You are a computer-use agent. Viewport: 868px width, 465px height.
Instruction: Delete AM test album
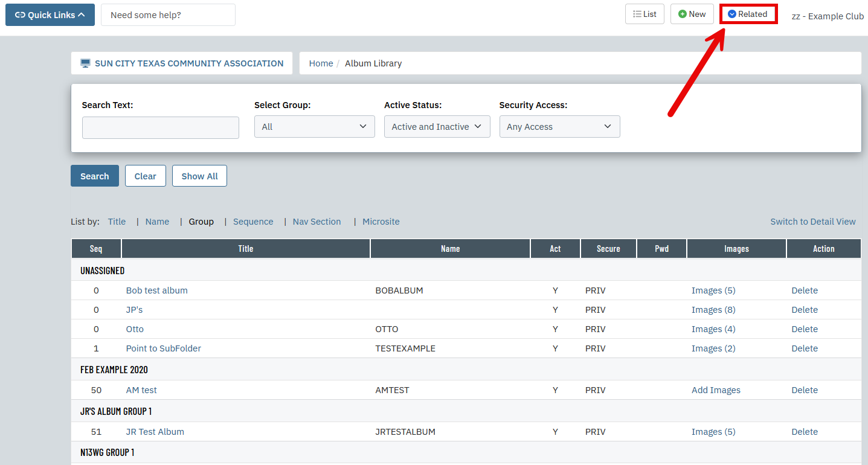[x=805, y=390]
